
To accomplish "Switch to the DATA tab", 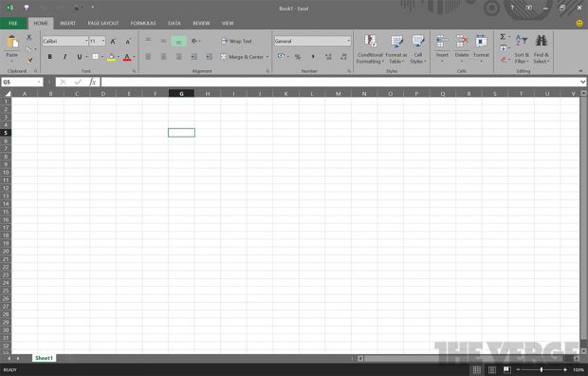I will (175, 24).
